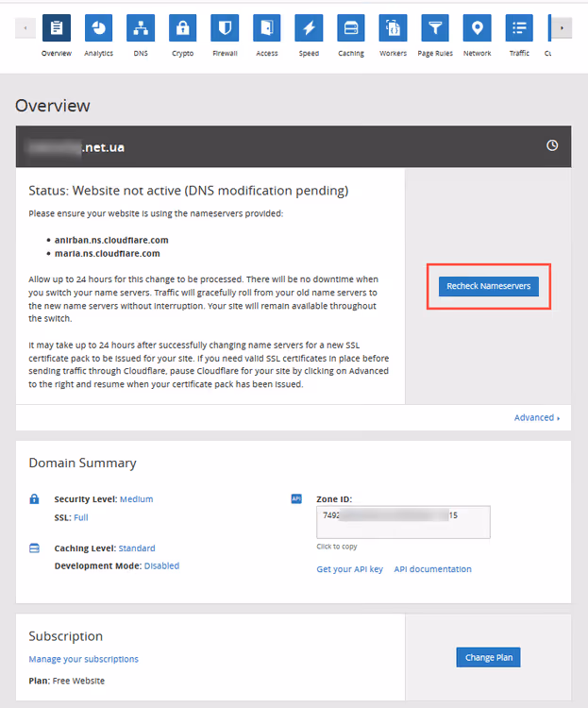This screenshot has height=708, width=588.
Task: Open the Standard caching level link
Action: [x=137, y=548]
